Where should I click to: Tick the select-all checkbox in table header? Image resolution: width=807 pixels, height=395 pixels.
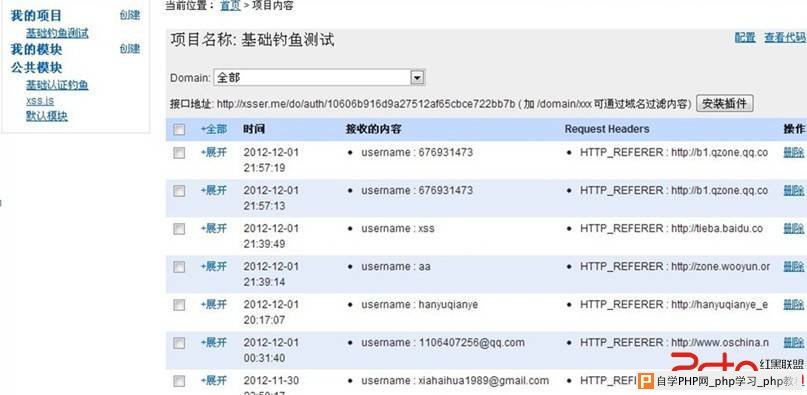coord(179,129)
